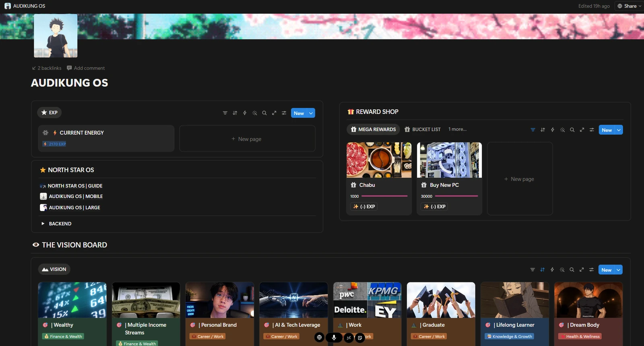Open EXP database in full page
This screenshot has width=644, height=346.
pyautogui.click(x=274, y=113)
